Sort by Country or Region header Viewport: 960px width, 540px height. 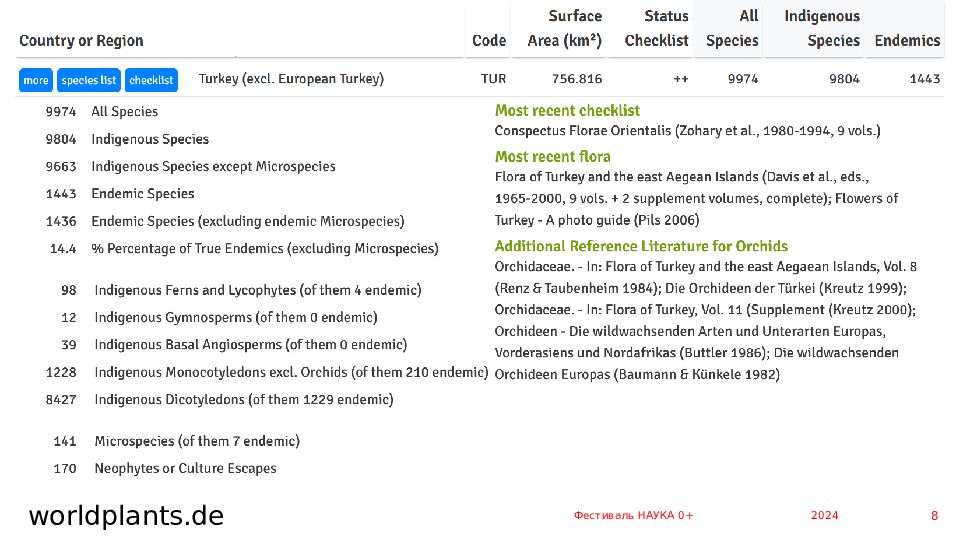coord(81,41)
